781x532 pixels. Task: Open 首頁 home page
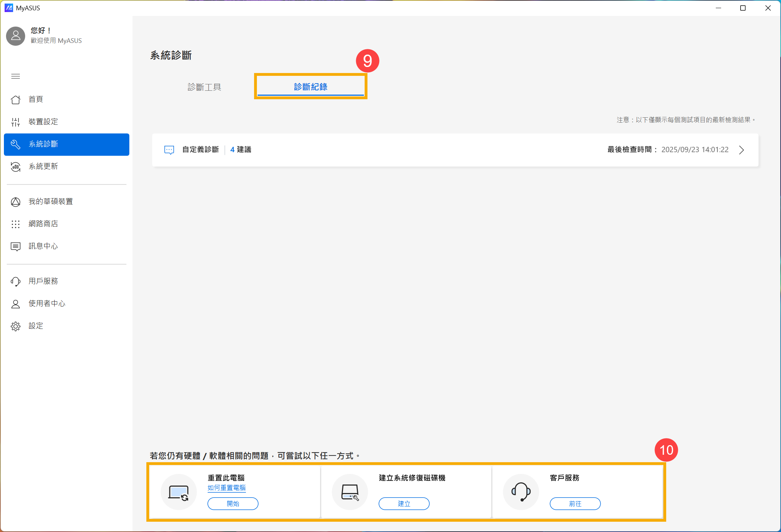[35, 99]
